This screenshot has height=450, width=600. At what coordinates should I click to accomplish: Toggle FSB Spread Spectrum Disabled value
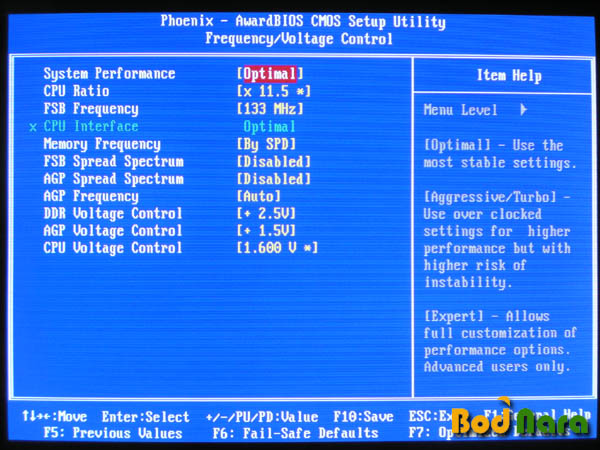(x=274, y=162)
